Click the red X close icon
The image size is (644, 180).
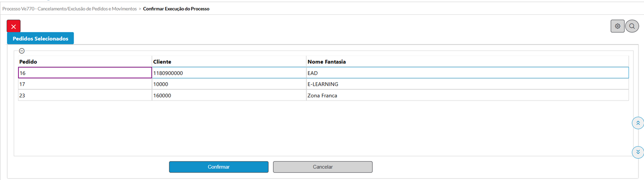click(13, 27)
